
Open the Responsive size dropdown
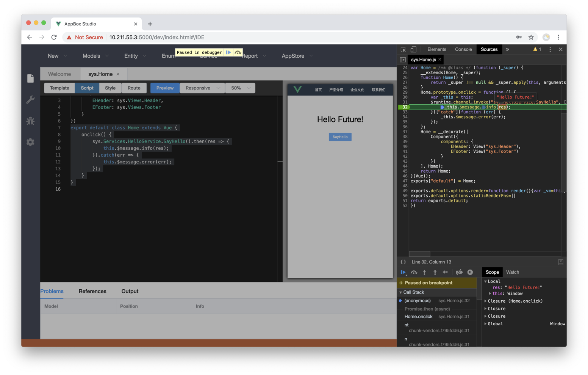[202, 88]
